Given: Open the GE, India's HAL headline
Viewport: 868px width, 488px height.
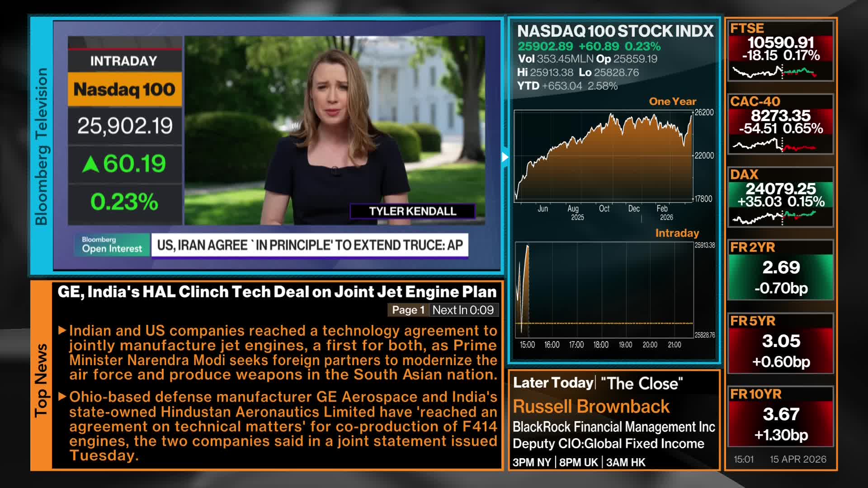Looking at the screenshot, I should pos(277,292).
